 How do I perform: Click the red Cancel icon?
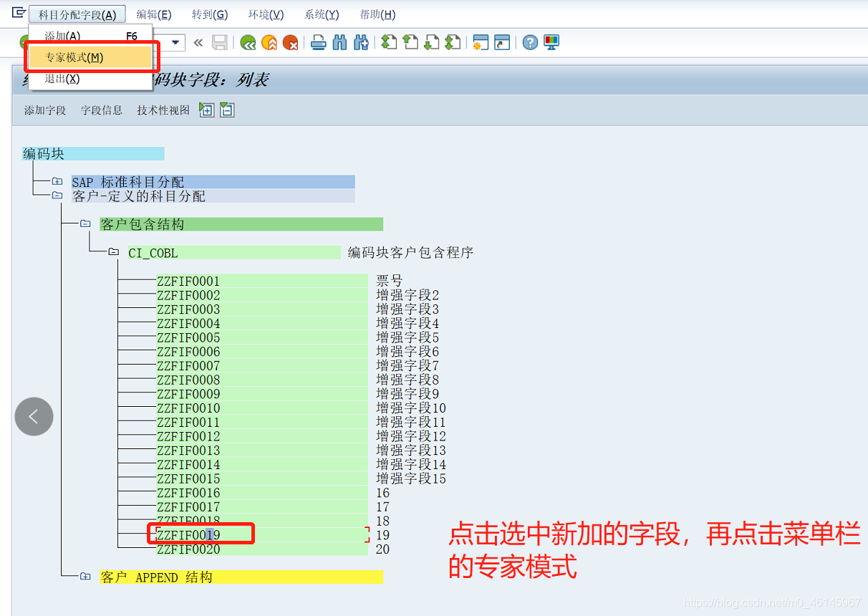(x=291, y=42)
